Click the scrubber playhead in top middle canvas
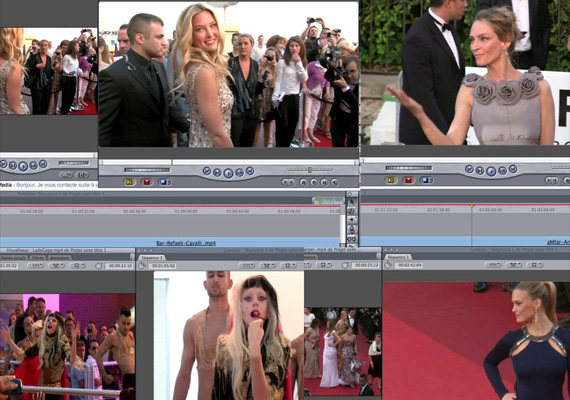This screenshot has height=400, width=570. (x=172, y=161)
